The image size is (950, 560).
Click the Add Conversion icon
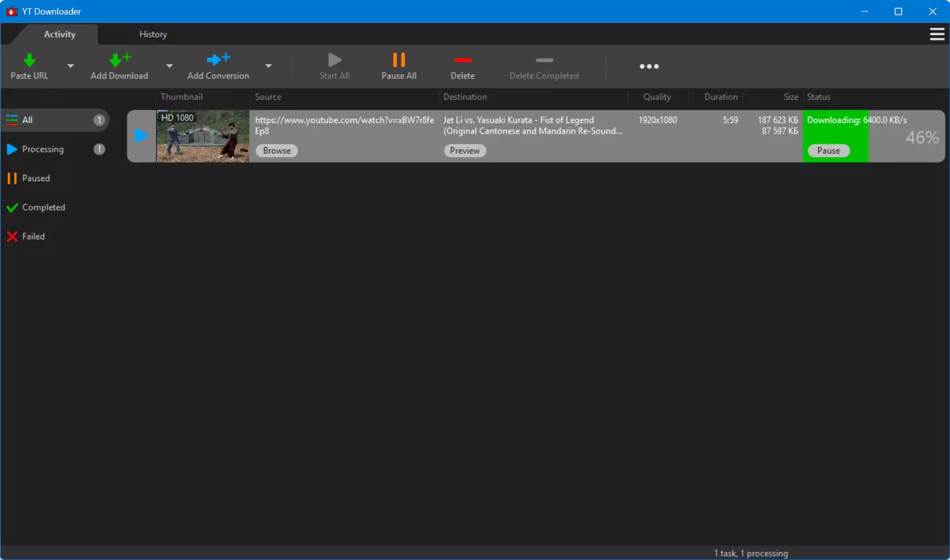tap(218, 59)
